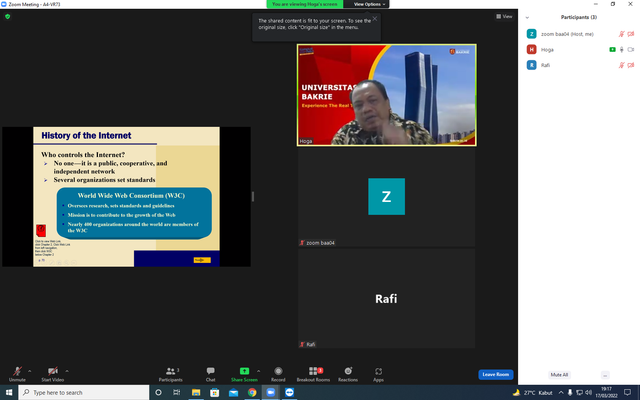Open Mail app from the taskbar
This screenshot has height=400, width=640.
click(x=233, y=392)
